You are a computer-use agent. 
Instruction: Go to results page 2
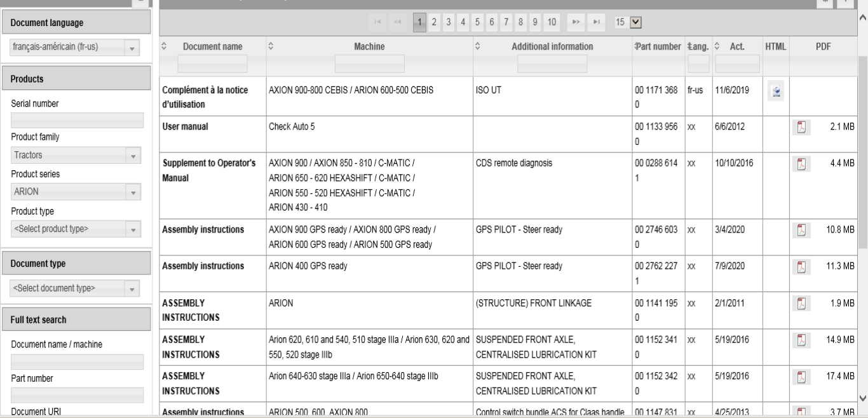434,23
